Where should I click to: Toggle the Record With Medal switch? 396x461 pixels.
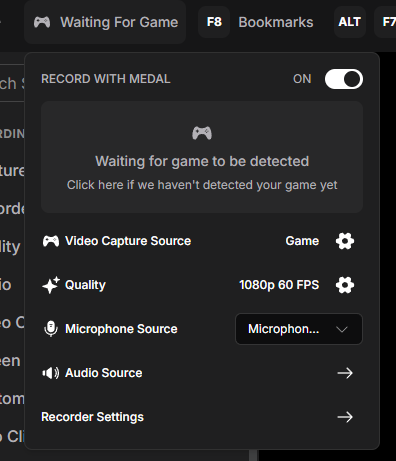click(344, 79)
